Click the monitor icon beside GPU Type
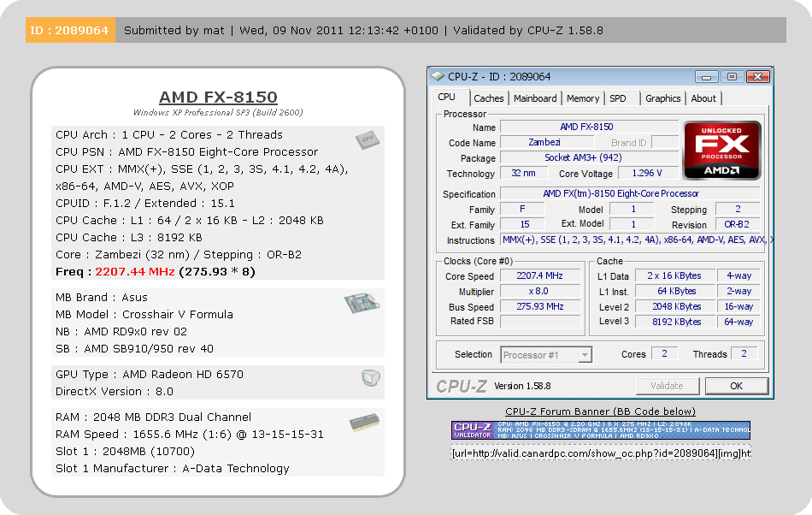Viewport: 812px width, 515px height. click(x=371, y=378)
